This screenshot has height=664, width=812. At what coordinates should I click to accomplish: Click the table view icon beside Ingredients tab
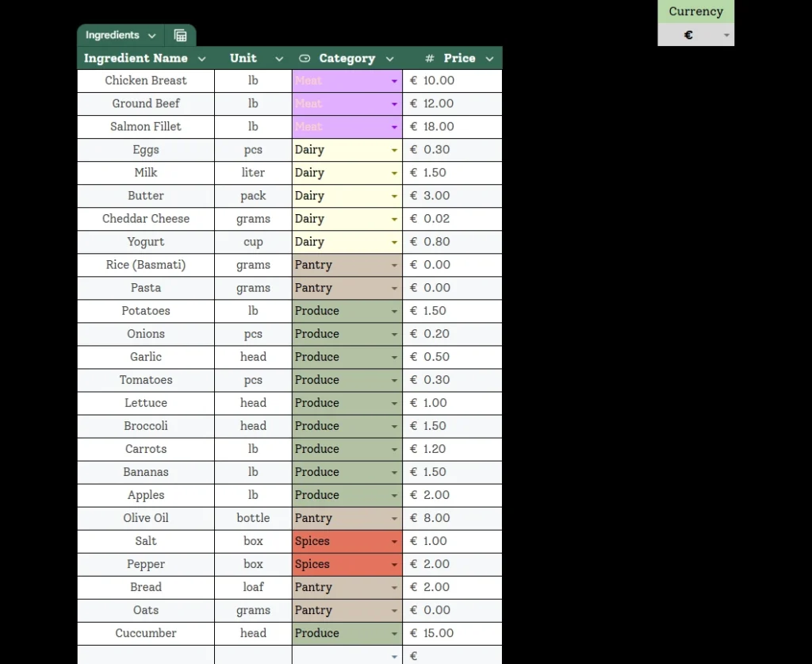point(180,35)
